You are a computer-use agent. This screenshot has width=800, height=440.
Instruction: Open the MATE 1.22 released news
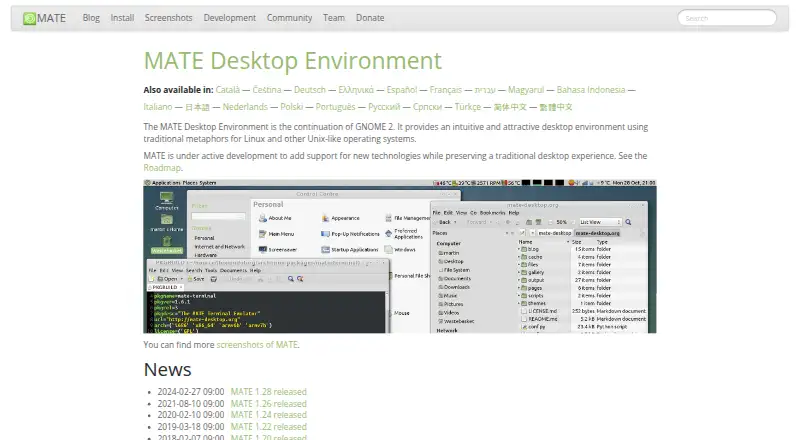pyautogui.click(x=268, y=427)
